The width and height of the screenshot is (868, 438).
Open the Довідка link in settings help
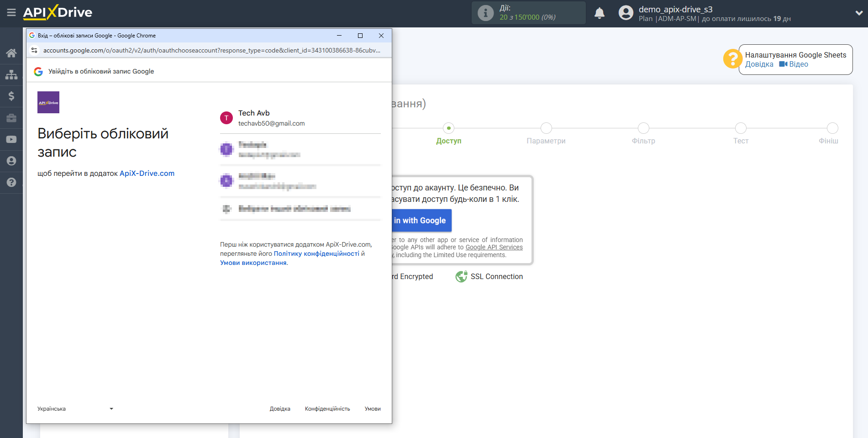(x=759, y=64)
